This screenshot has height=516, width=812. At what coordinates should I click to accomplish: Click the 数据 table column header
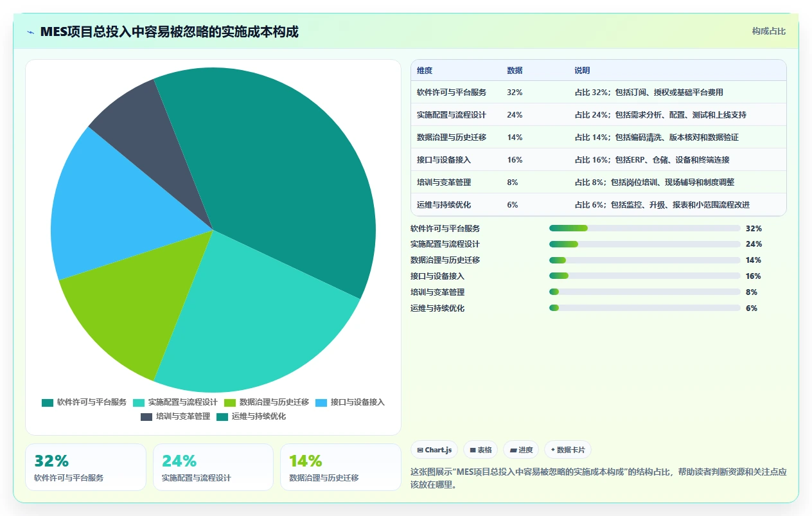pyautogui.click(x=515, y=71)
